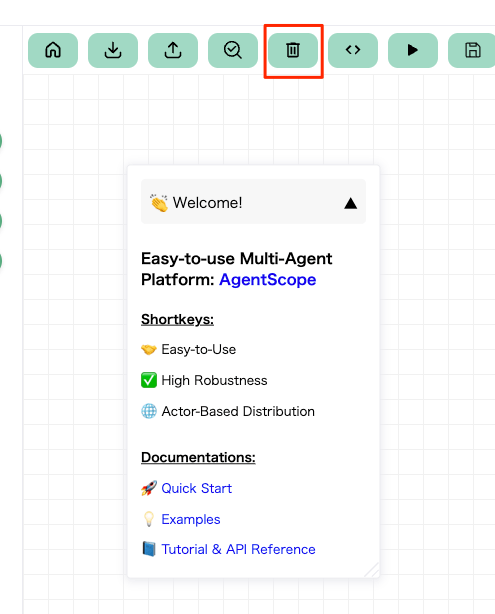Viewport: 495px width, 614px height.
Task: Open the Examples link
Action: tap(191, 519)
